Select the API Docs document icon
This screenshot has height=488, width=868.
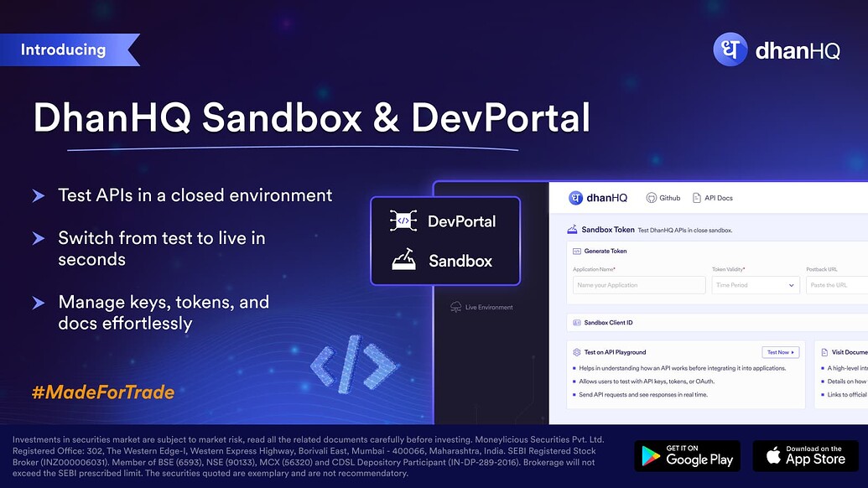tap(697, 198)
